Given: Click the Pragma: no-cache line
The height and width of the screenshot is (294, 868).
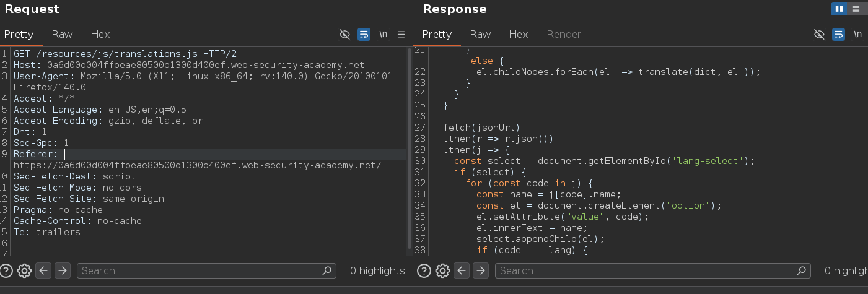Looking at the screenshot, I should click(x=58, y=210).
